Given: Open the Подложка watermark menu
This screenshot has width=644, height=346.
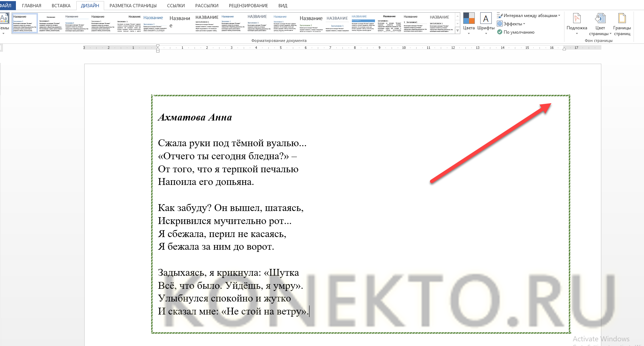Looking at the screenshot, I should click(x=576, y=23).
